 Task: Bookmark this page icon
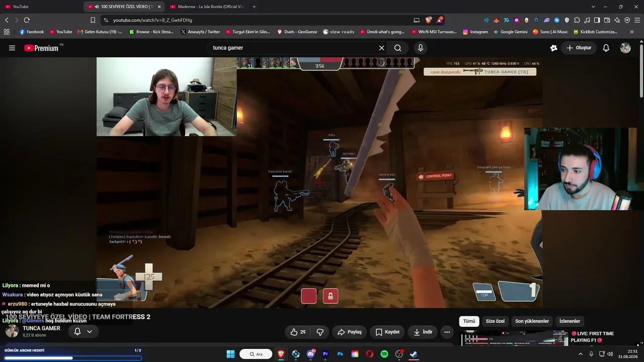93,20
